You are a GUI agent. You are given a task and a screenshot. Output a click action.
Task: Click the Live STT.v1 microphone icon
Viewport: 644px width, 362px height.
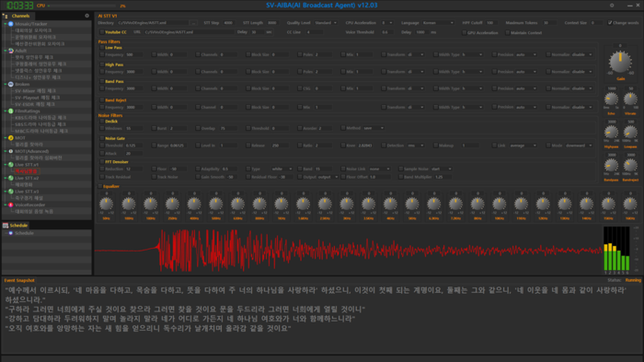pyautogui.click(x=11, y=165)
